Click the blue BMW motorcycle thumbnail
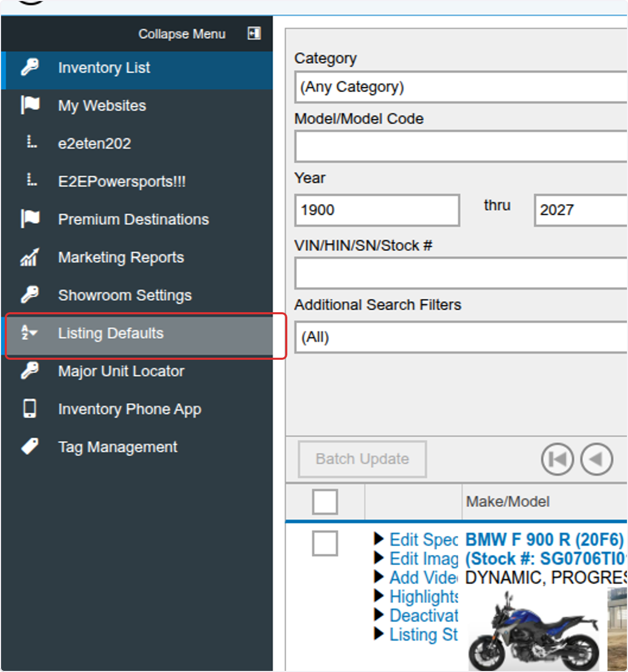Viewport: 628px width, 672px height. (x=534, y=630)
